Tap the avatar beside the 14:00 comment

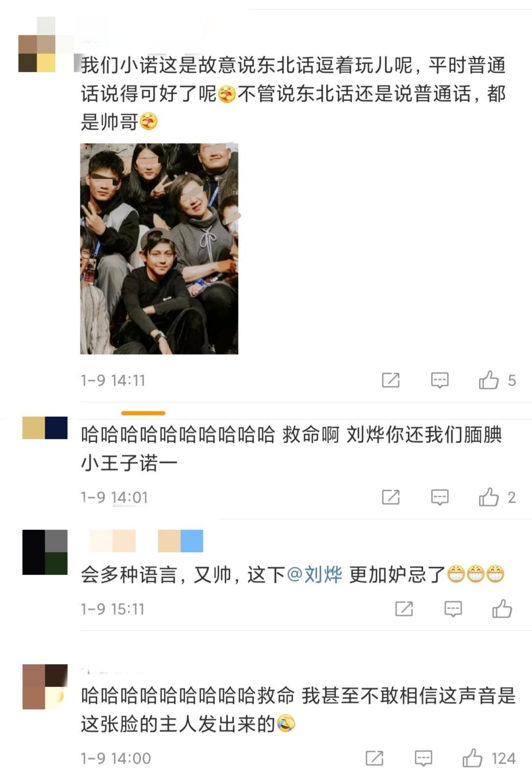(45, 686)
